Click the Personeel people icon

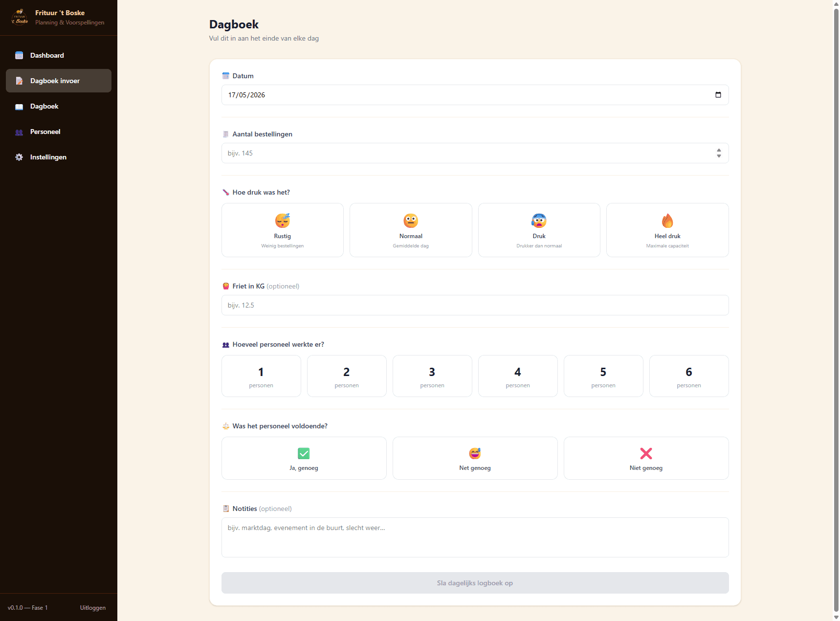(x=19, y=132)
